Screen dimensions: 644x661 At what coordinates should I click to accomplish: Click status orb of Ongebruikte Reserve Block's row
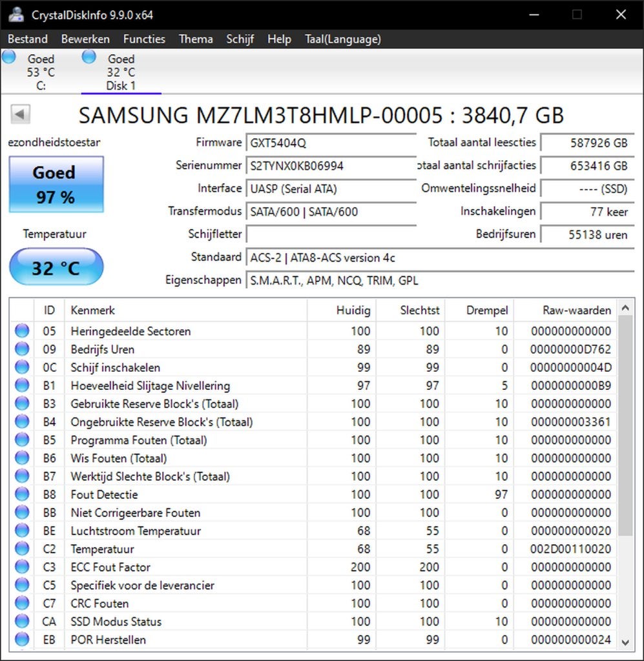pos(22,422)
